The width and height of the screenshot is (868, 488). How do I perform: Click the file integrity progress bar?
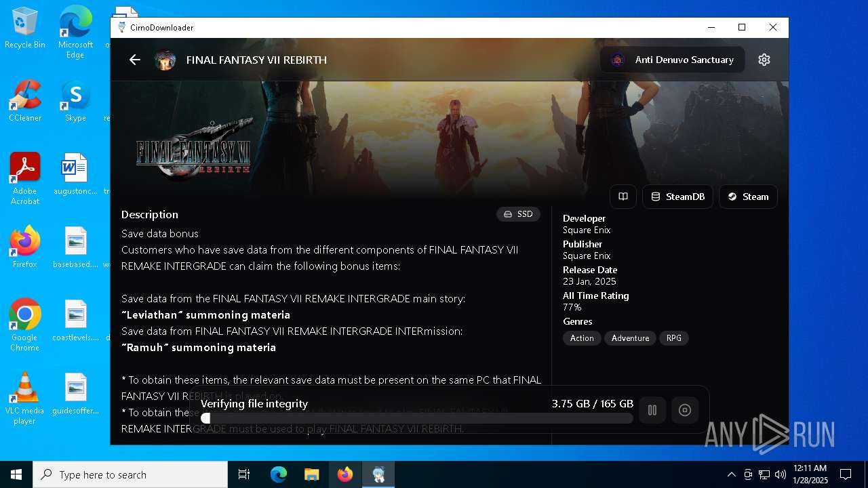pyautogui.click(x=417, y=419)
